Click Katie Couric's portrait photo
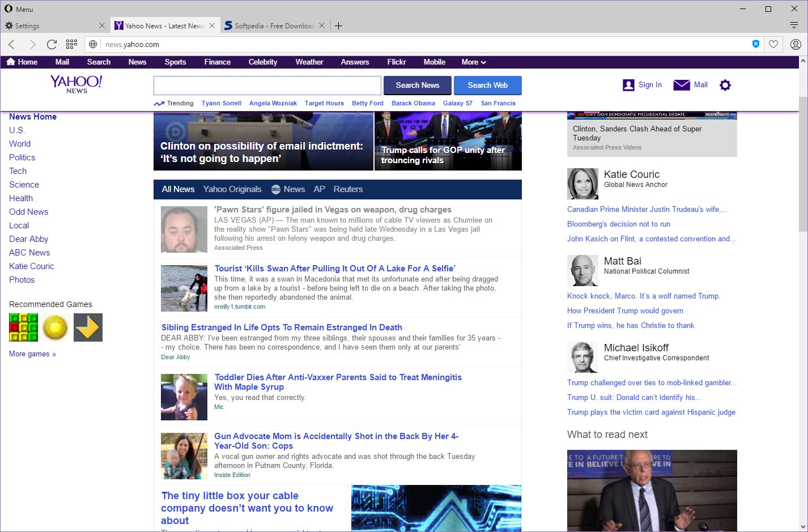Screen dimensions: 808x532 [582, 184]
